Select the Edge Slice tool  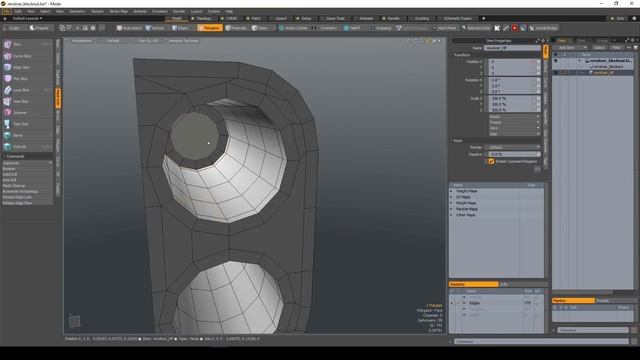[x=27, y=67]
